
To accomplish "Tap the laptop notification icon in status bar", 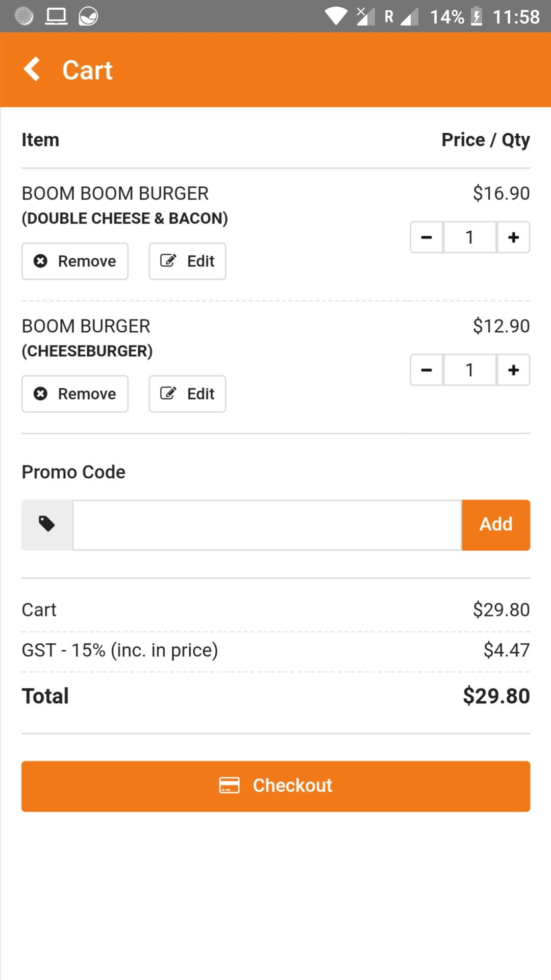I will click(56, 16).
